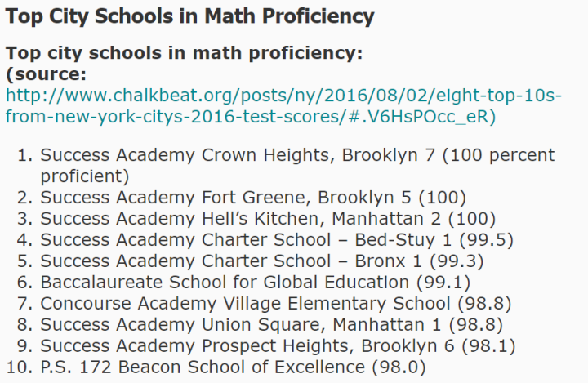Click the '(98.0)' score for P.S. 172
Screen dimensions: 588x383
(399, 367)
